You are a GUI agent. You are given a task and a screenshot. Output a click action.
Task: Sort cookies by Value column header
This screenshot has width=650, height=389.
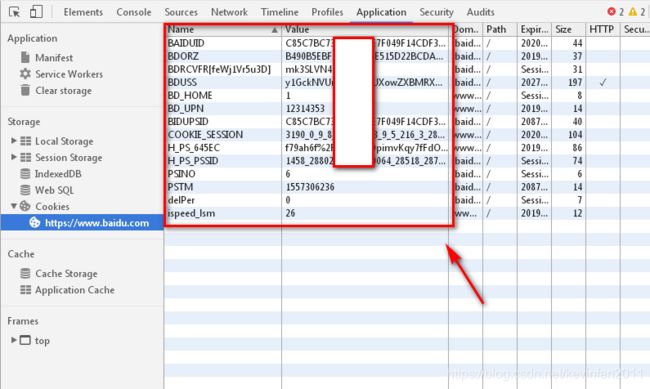tap(365, 29)
